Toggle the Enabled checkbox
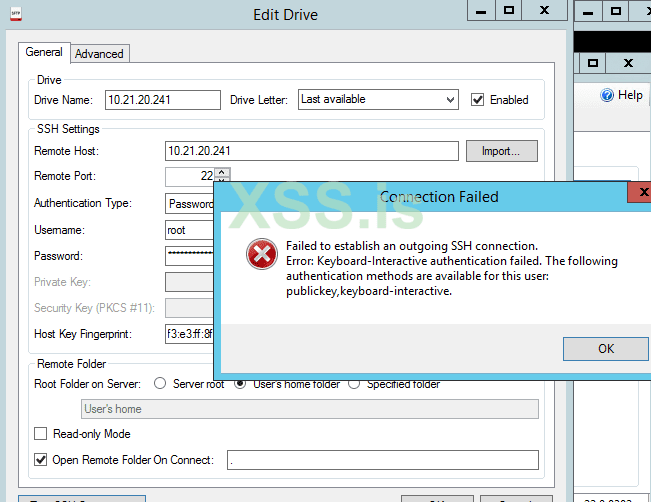The height and width of the screenshot is (502, 651). pos(477,100)
